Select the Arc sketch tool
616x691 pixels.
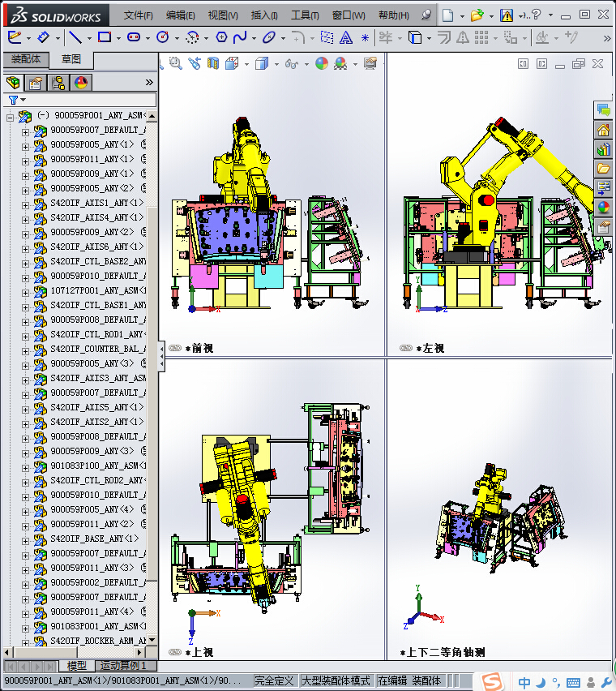pos(192,37)
